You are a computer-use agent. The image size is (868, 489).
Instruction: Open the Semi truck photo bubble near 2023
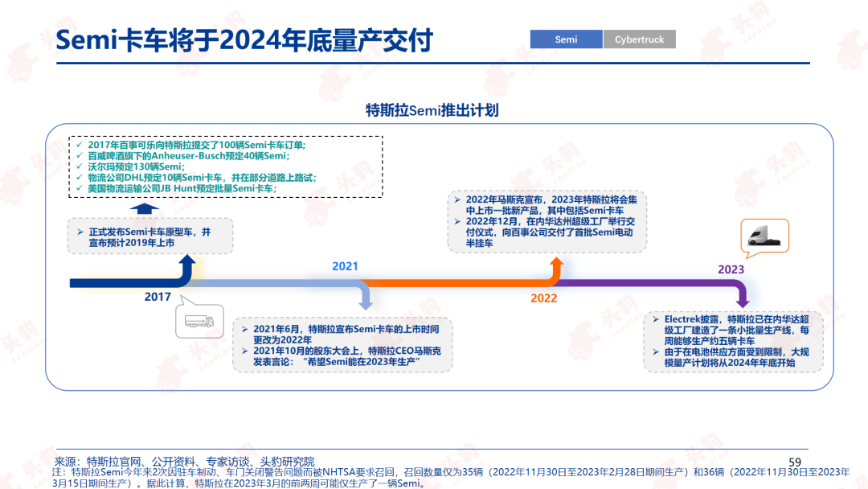(x=765, y=236)
